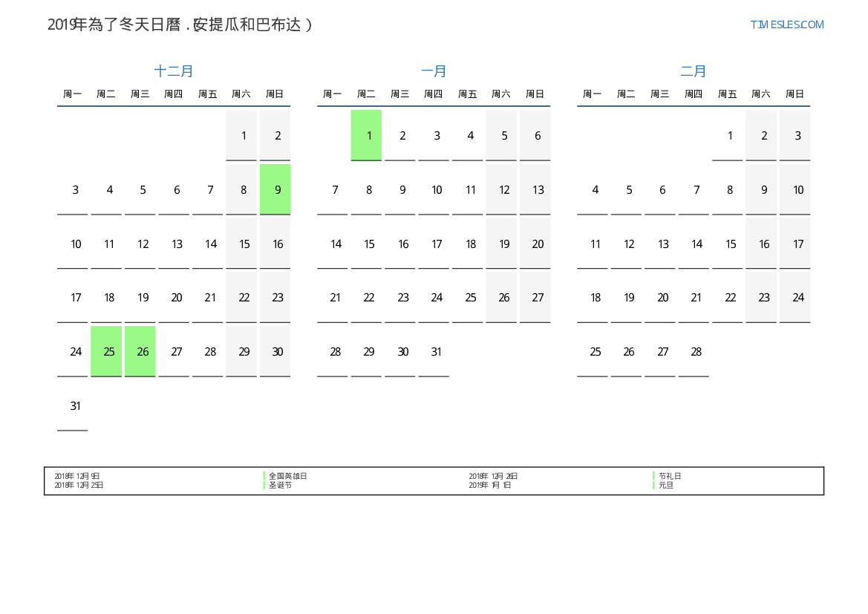Click the 二月 month heading

coord(694,71)
